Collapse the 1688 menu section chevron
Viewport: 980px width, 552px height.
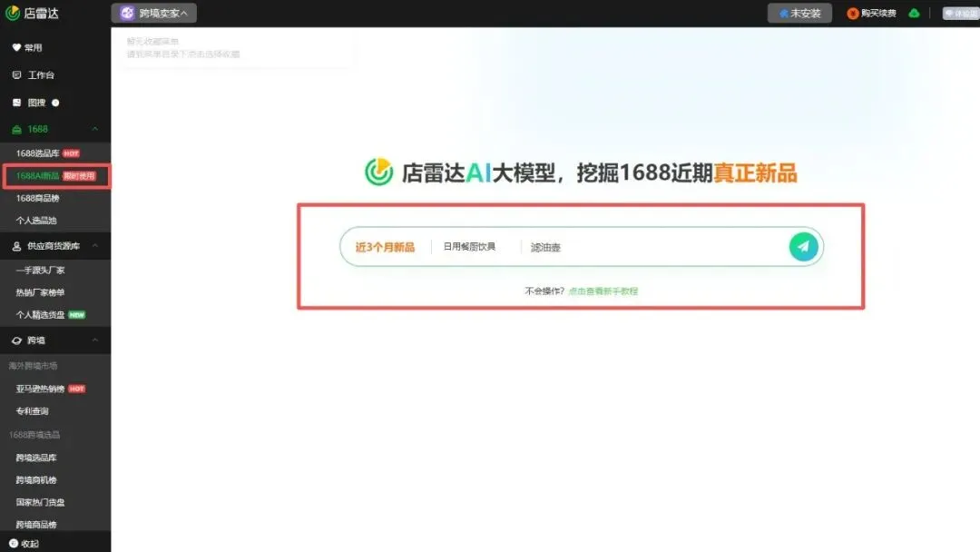coord(95,130)
